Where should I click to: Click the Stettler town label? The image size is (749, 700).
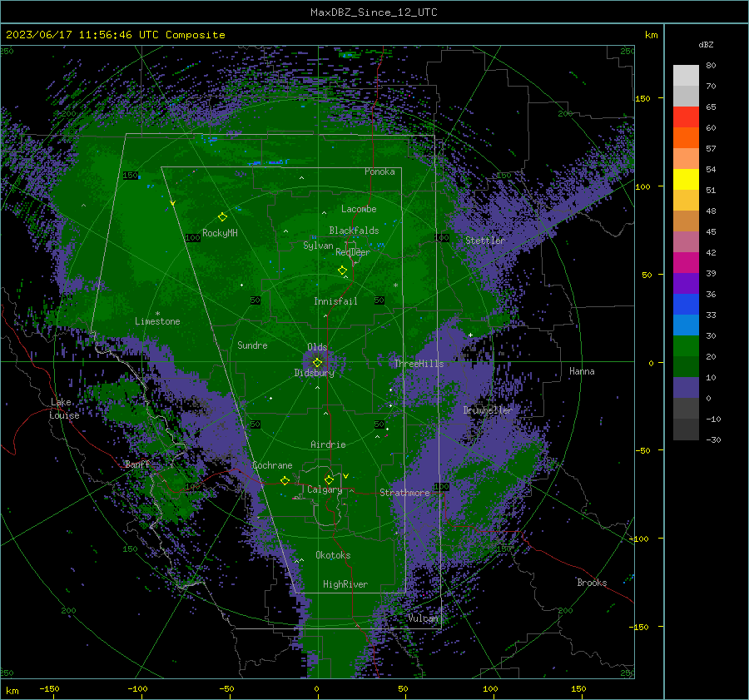coord(485,241)
